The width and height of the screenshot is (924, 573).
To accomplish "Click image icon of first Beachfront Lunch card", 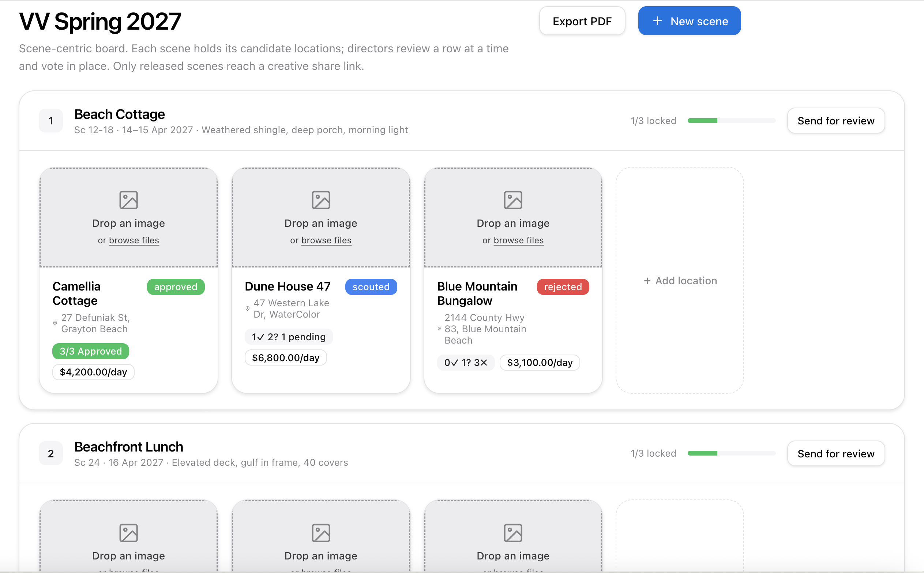I will tap(128, 533).
